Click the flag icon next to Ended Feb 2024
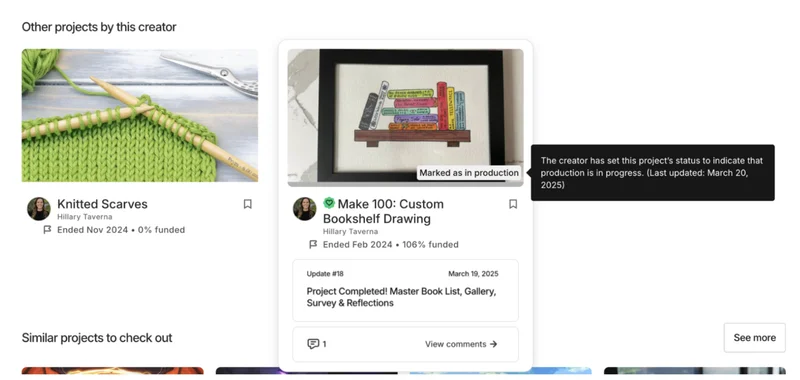Viewport: 800px width, 380px height. [313, 244]
